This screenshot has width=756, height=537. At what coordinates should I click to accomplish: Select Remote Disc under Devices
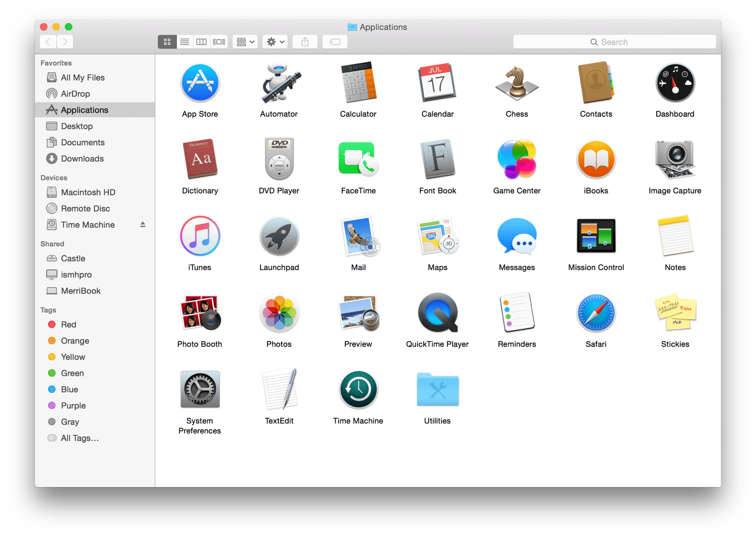click(x=95, y=209)
